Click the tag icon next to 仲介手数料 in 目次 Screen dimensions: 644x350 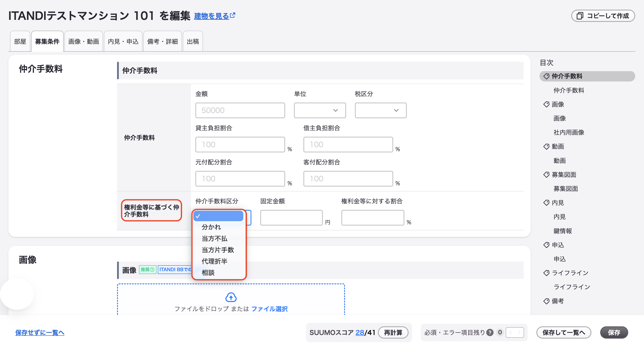pyautogui.click(x=546, y=76)
